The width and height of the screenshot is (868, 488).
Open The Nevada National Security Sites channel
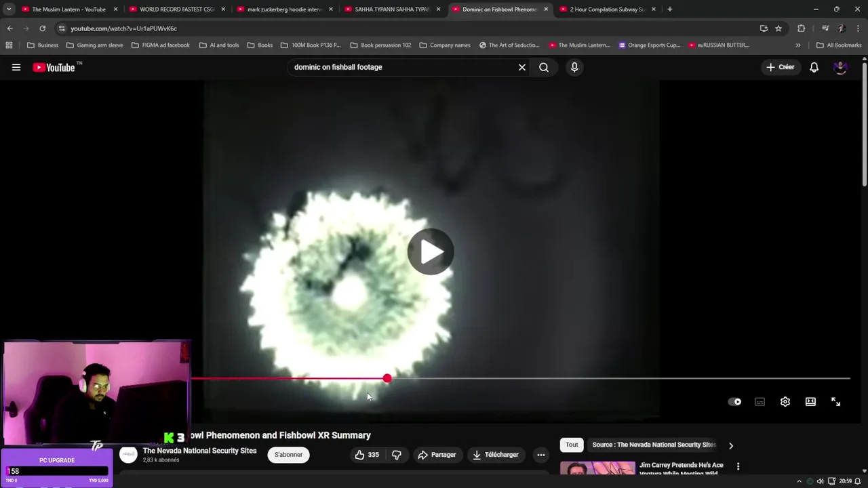point(199,451)
